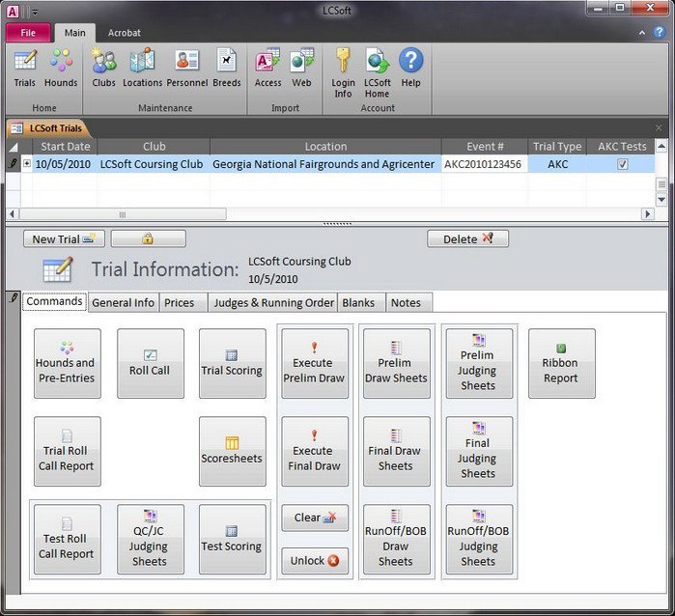This screenshot has width=675, height=616.
Task: Open Hounds from the ribbon
Action: pos(61,68)
